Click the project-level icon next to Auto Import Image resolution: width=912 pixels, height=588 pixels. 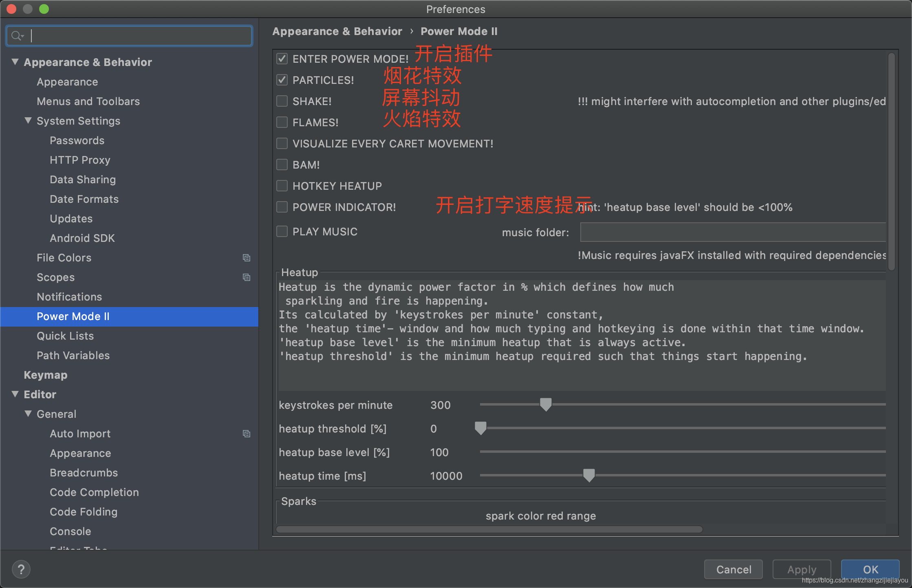coord(246,434)
